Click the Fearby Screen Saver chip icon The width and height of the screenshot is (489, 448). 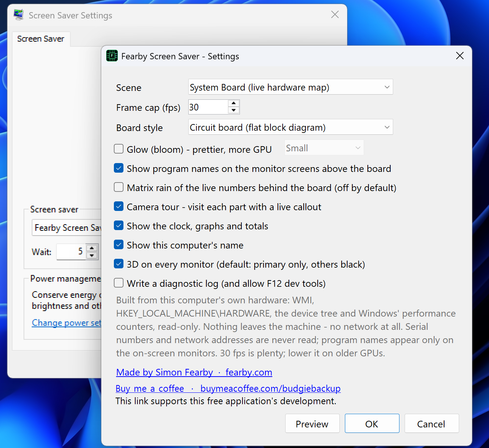(112, 56)
